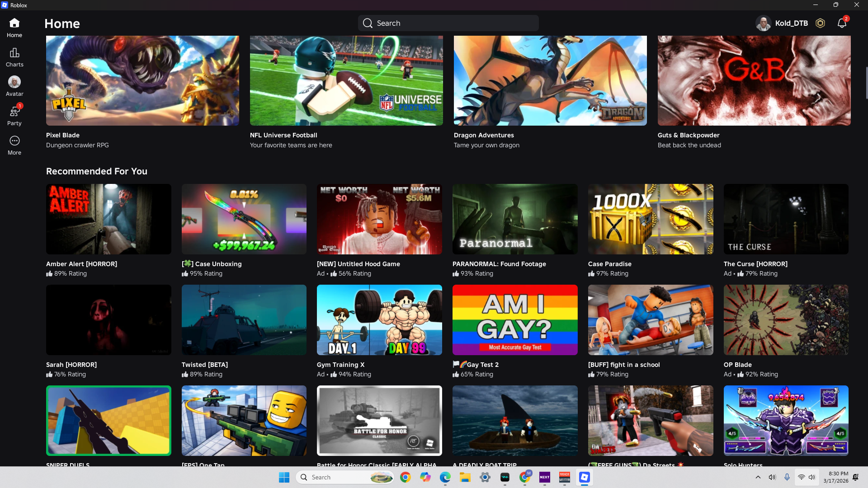Viewport: 868px width, 488px height.
Task: Open the SNIPER DUELS thumbnail
Action: pos(108,421)
